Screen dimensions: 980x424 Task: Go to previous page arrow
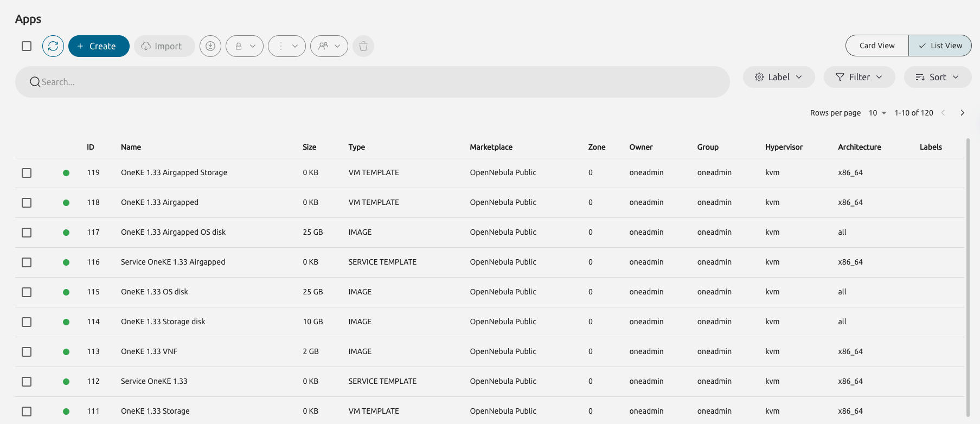(943, 113)
